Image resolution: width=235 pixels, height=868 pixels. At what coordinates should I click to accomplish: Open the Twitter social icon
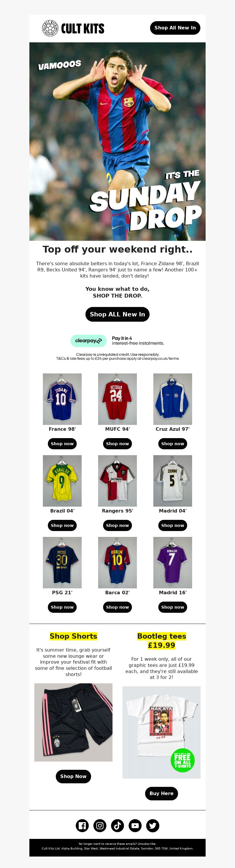coord(152,825)
